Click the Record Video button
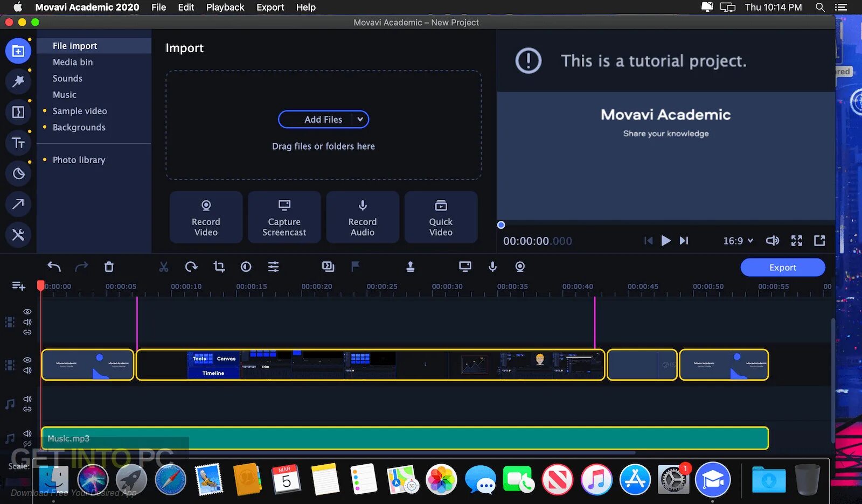 coord(206,218)
